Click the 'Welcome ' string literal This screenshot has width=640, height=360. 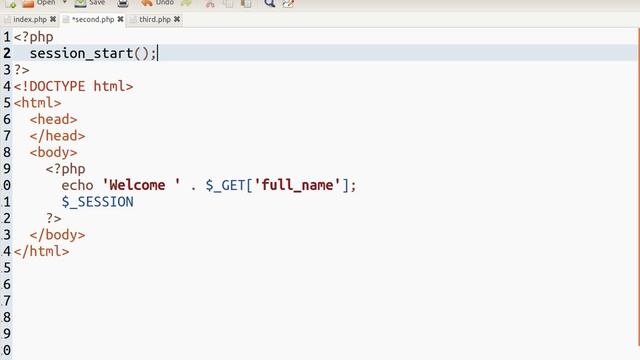click(141, 185)
